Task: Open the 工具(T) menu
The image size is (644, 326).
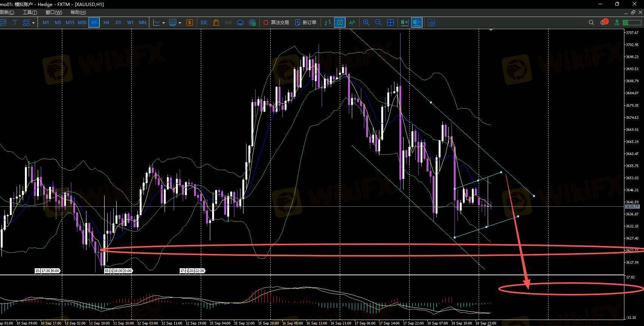Action: pos(29,12)
